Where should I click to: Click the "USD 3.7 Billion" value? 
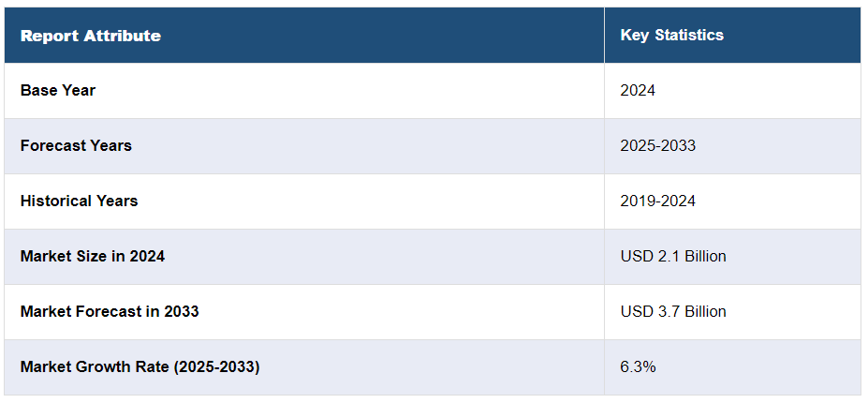coord(672,311)
